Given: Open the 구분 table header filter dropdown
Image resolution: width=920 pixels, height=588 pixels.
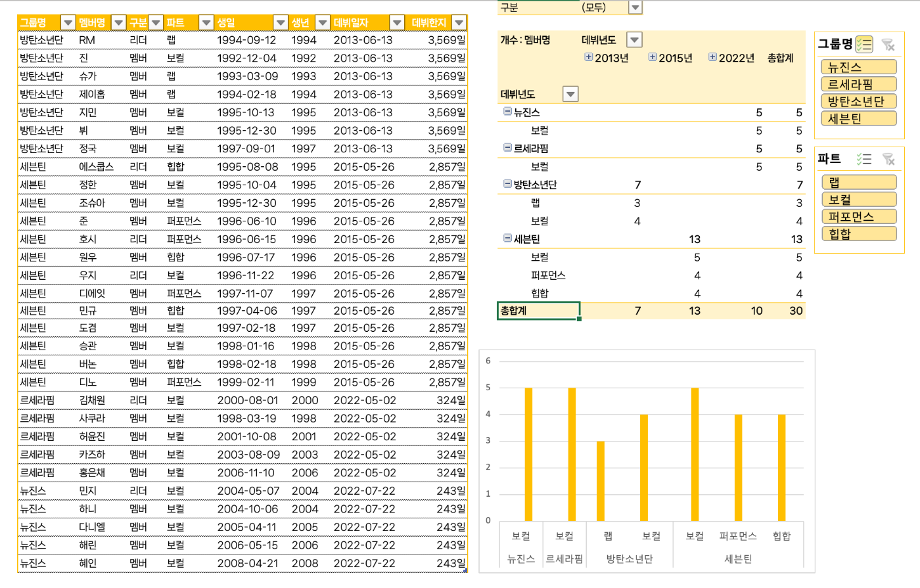Looking at the screenshot, I should 156,23.
